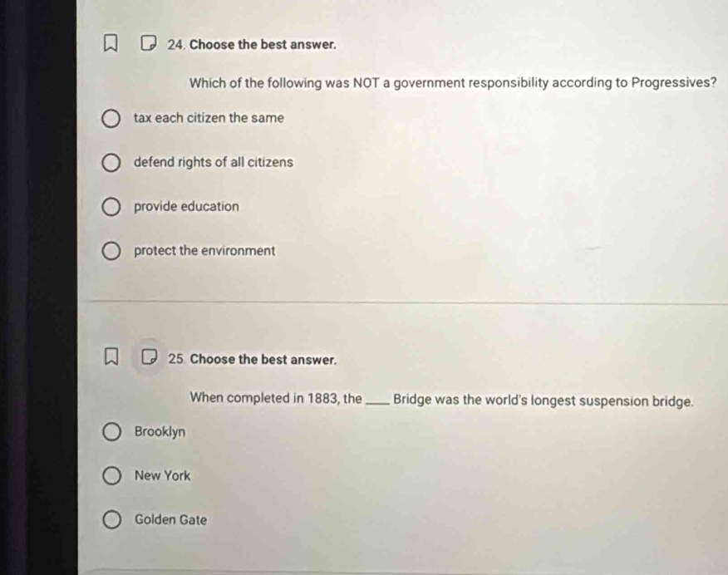This screenshot has height=575, width=728.
Task: Click the 'provide education' answer text
Action: (x=186, y=206)
